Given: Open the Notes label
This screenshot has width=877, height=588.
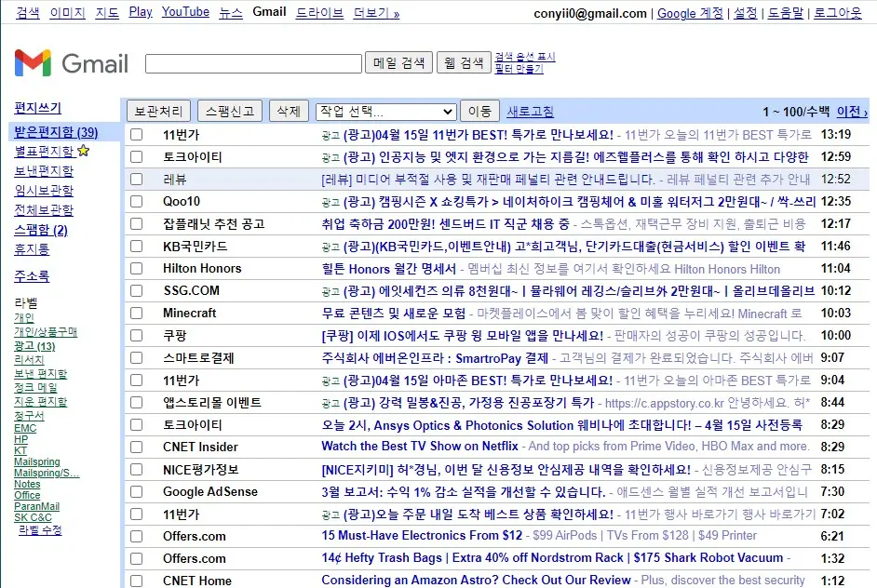Looking at the screenshot, I should pyautogui.click(x=27, y=484).
